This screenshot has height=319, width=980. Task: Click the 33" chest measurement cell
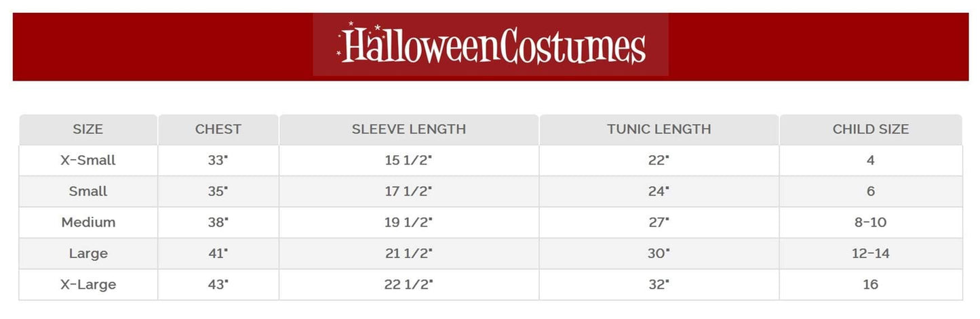tap(218, 161)
